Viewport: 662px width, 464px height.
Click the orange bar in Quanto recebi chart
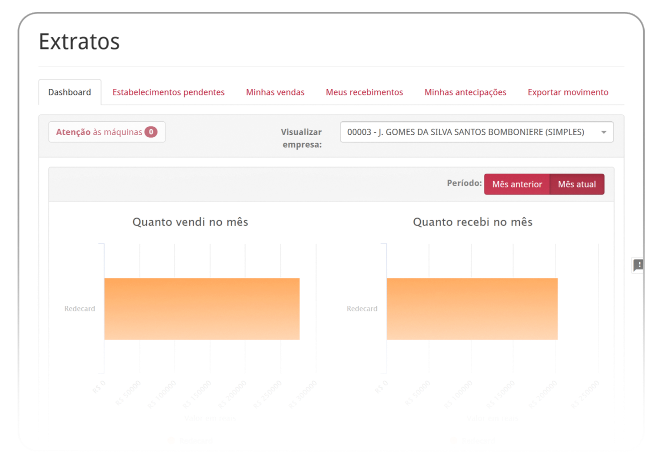[x=471, y=308]
